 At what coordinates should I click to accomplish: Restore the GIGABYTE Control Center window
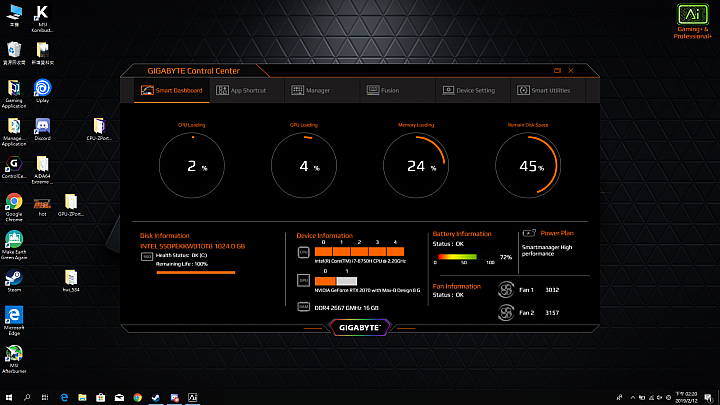[x=557, y=70]
